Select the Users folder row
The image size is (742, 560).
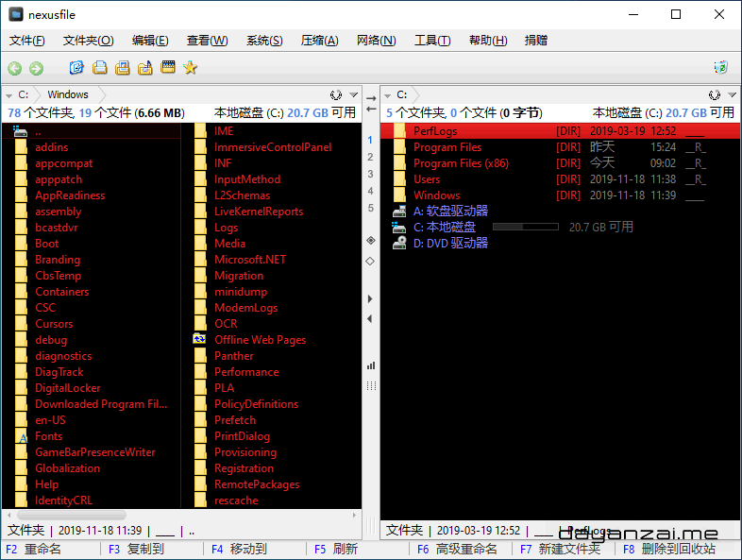coord(561,179)
